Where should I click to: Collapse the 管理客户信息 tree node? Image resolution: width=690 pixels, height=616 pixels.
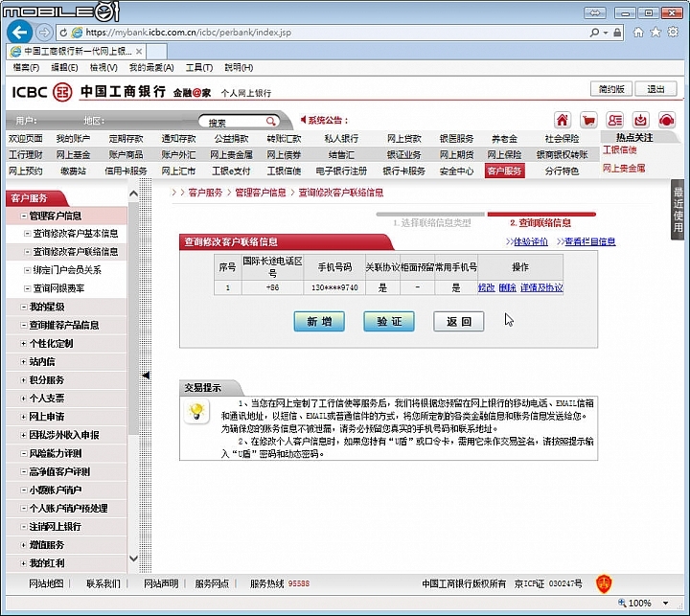tap(24, 216)
